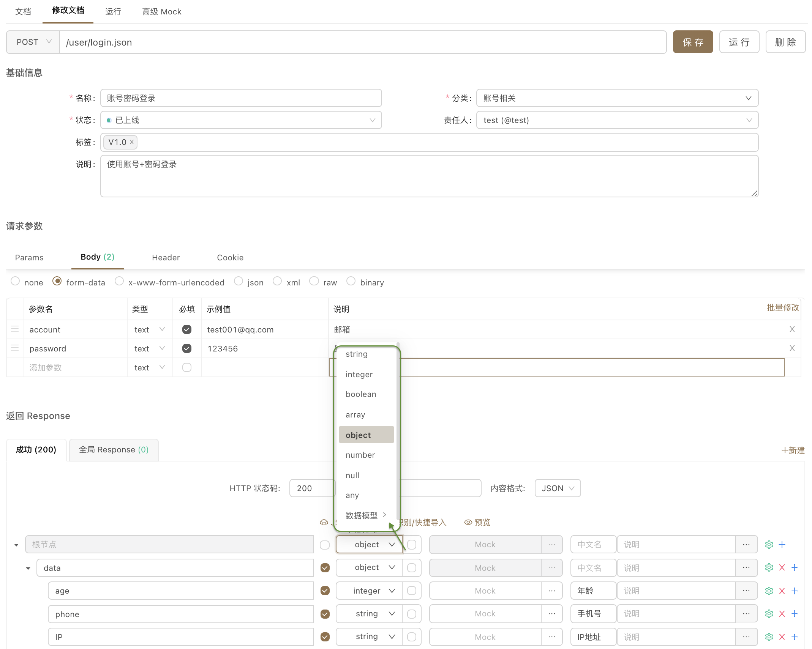The image size is (812, 649).
Task: Click the 说明 description textarea
Action: [x=429, y=176]
